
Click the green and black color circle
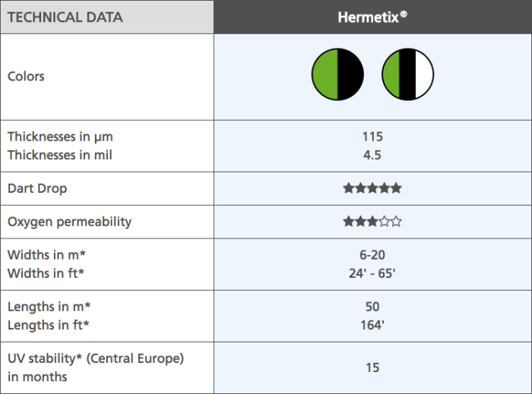[x=337, y=76]
